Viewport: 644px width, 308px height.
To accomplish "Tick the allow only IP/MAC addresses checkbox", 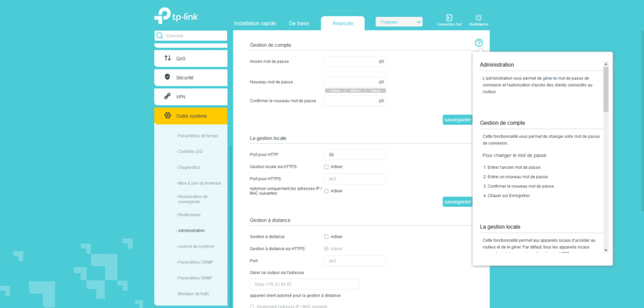I will (326, 191).
